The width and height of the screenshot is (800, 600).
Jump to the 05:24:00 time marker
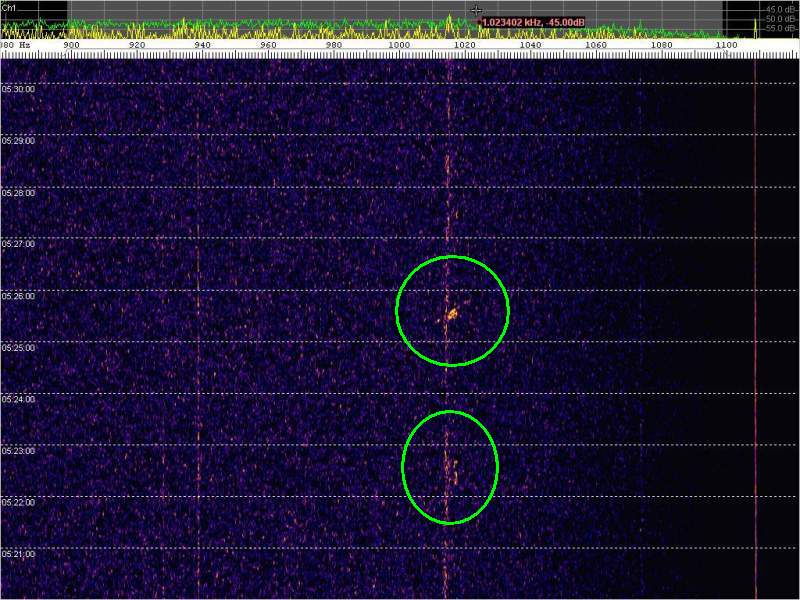click(18, 399)
